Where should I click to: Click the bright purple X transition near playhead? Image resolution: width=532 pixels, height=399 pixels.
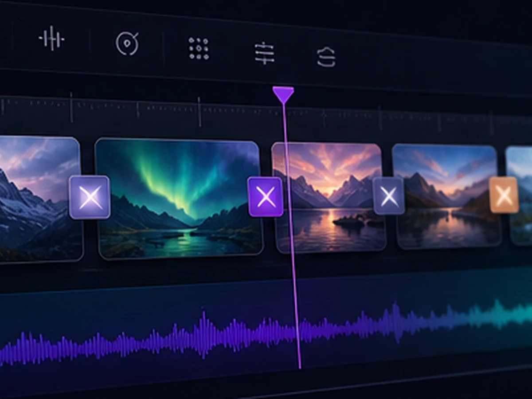[266, 197]
